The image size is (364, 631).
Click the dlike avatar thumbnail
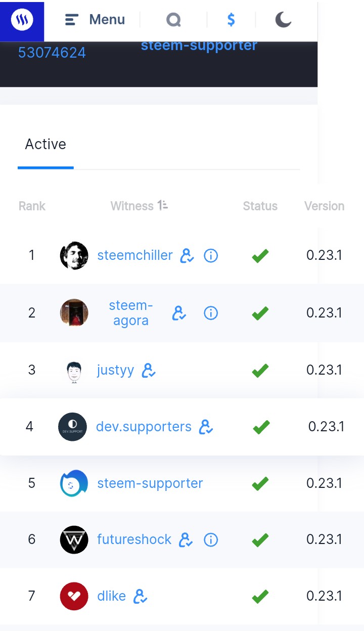74,596
